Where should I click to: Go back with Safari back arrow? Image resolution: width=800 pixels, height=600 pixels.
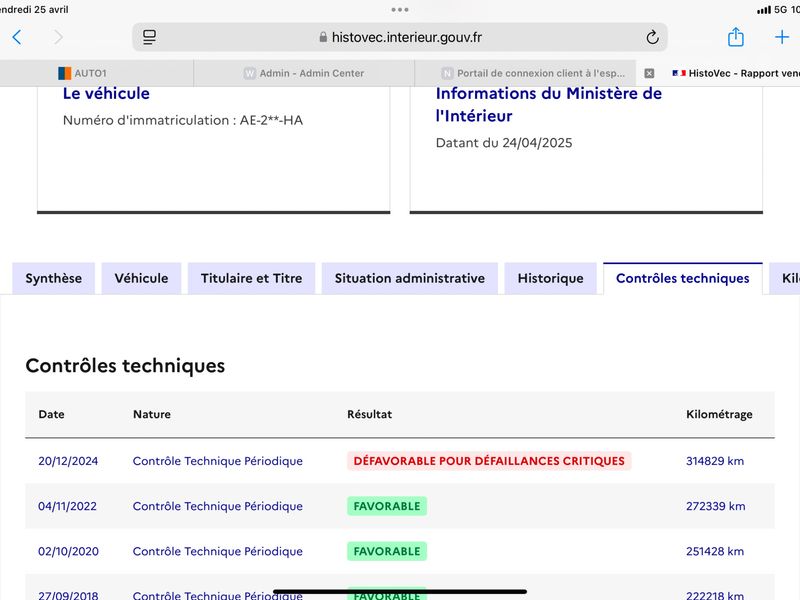pyautogui.click(x=17, y=37)
